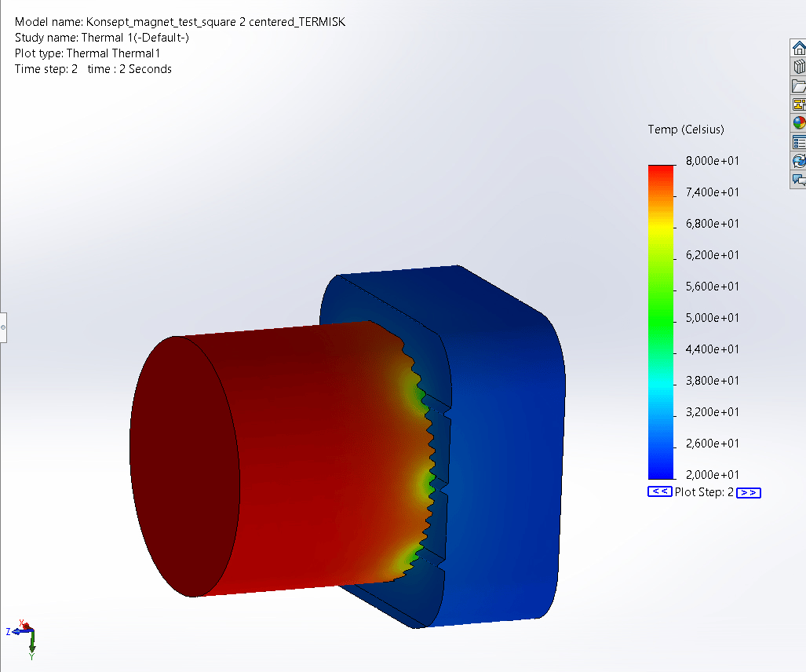Open the SOLIDWORKS Resources home tab

coord(799,48)
